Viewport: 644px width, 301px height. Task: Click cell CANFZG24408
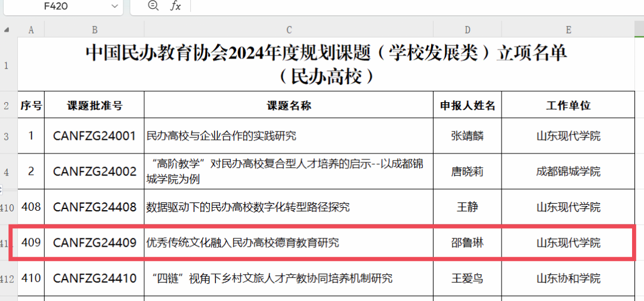point(94,207)
